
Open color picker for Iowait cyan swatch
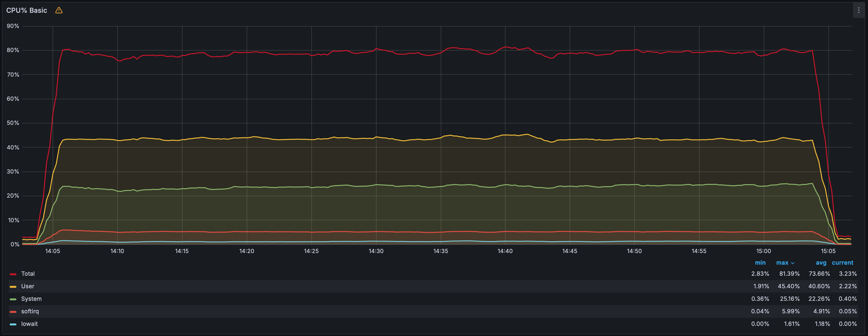click(13, 324)
